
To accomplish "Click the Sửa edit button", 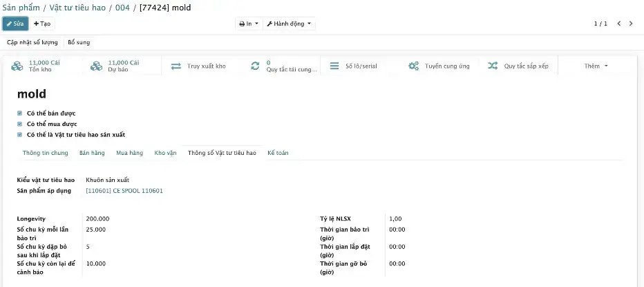I will click(15, 24).
